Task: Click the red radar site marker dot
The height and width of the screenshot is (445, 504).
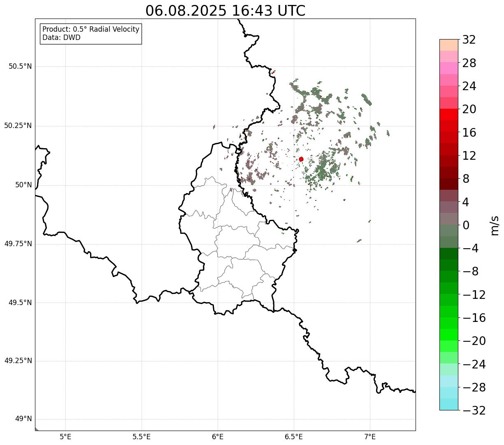Action: [x=301, y=159]
